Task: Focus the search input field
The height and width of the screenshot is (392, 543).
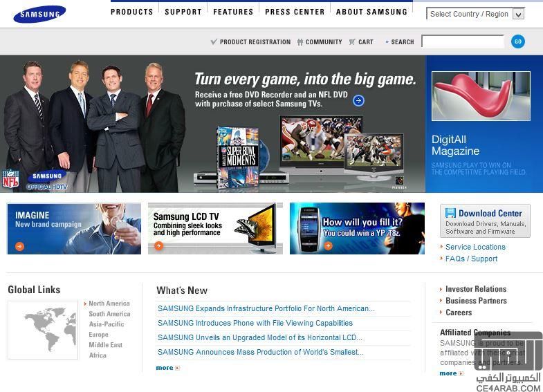Action: pos(463,41)
